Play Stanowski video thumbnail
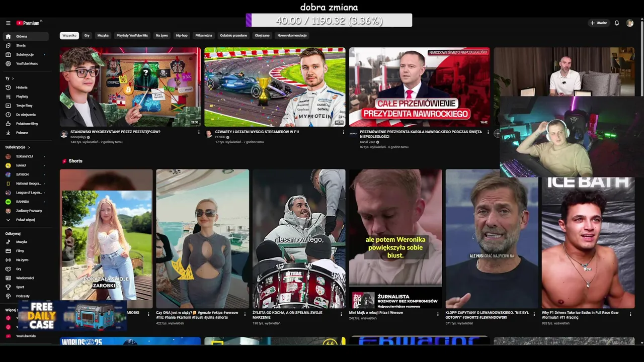 click(130, 87)
